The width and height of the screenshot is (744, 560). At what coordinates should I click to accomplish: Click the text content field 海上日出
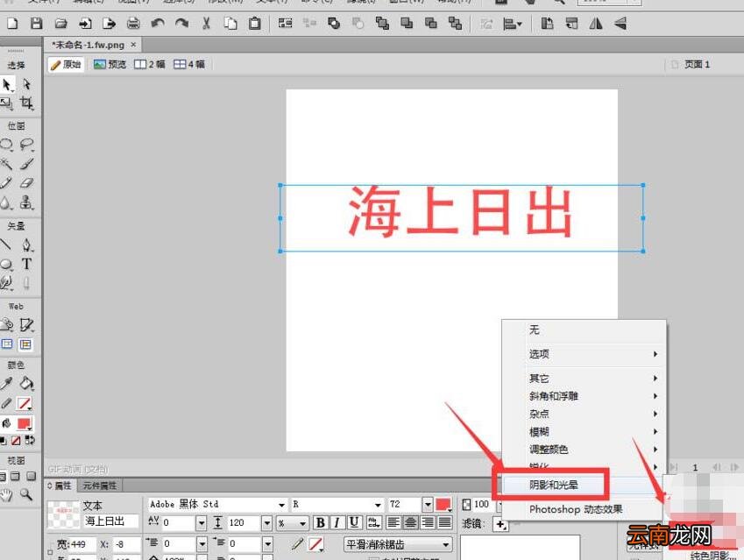pyautogui.click(x=111, y=521)
